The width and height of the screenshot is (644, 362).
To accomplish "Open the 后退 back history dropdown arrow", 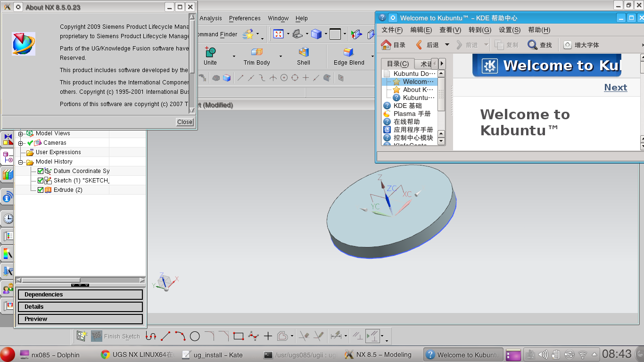I will point(447,45).
